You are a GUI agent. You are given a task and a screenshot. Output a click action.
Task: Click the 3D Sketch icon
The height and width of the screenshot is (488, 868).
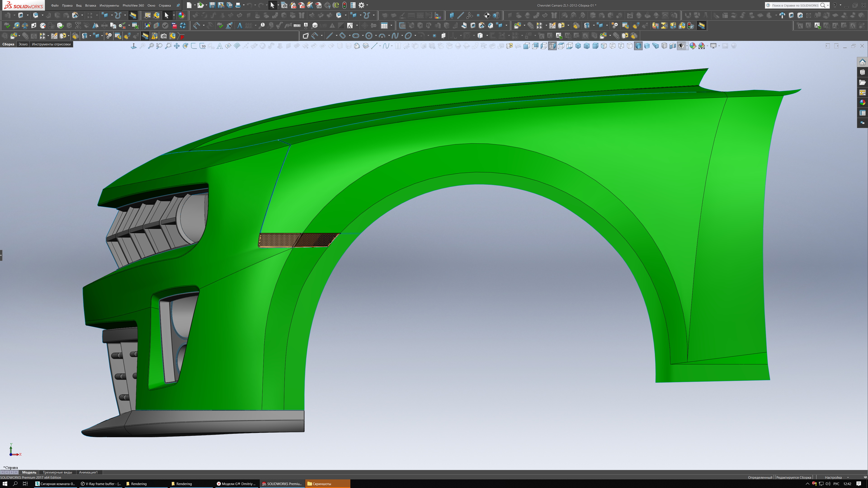(203, 46)
